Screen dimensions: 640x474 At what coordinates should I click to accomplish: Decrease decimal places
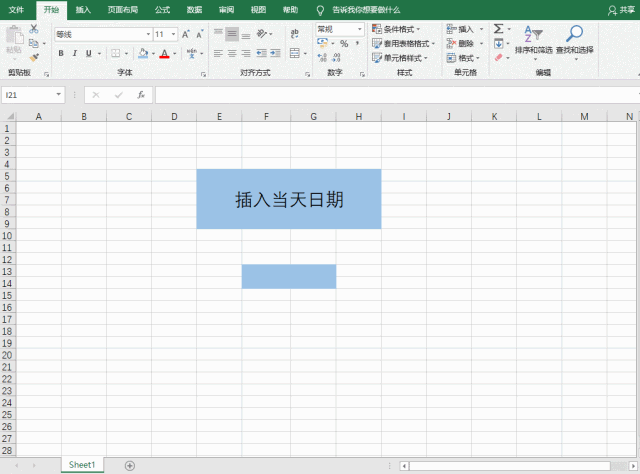336,58
